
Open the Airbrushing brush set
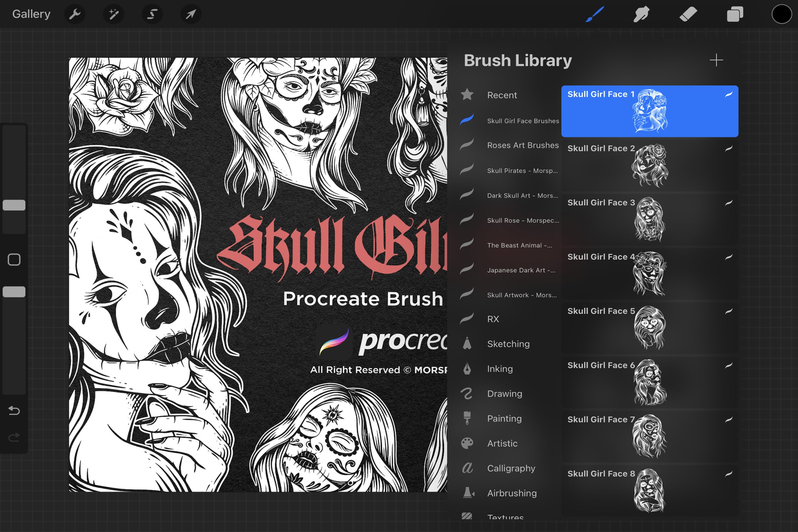coord(510,493)
